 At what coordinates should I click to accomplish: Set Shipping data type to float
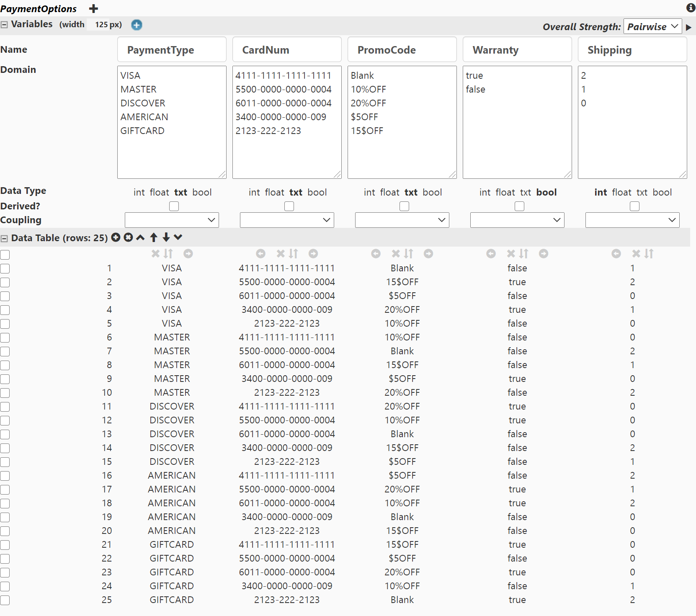pos(621,192)
